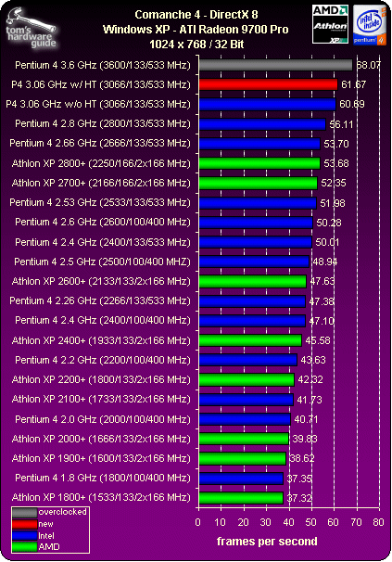Screen dimensions: 392x562
Task: Click the 50.28 value
Action: [x=329, y=223]
